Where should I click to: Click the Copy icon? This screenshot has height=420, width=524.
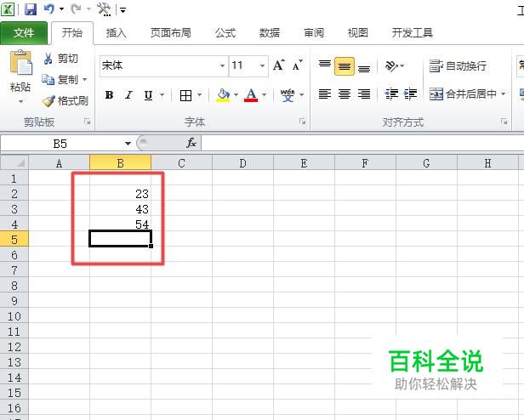click(48, 80)
